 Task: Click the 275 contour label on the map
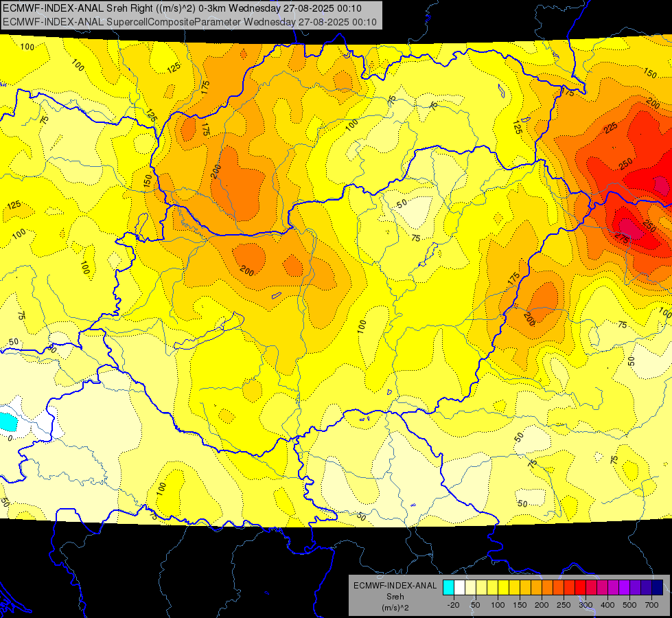pos(621,238)
